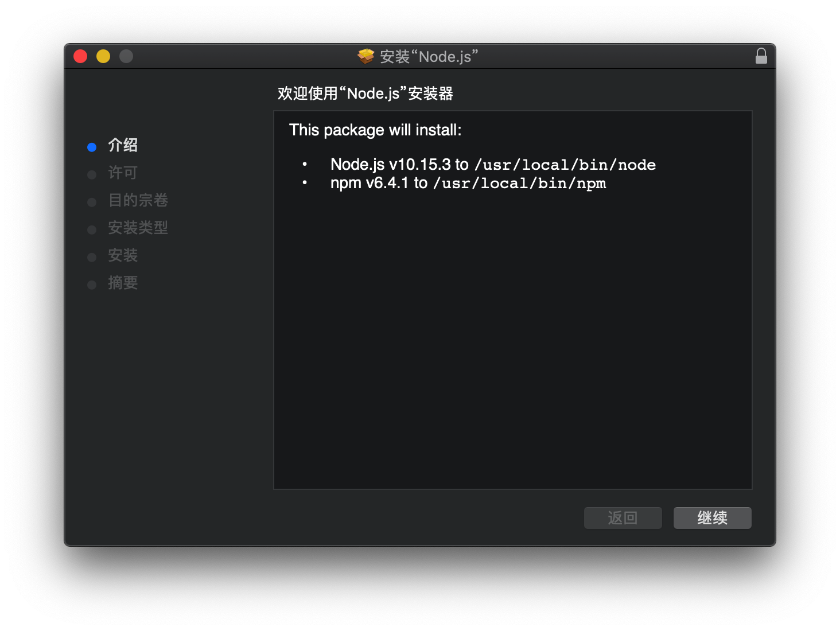Select the 摘要 step in sidebar

point(123,283)
